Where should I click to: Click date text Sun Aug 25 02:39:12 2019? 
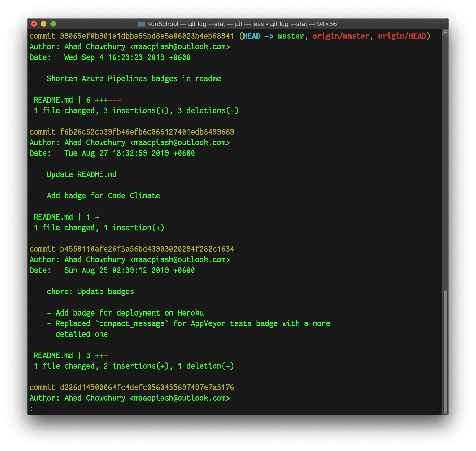(116, 270)
